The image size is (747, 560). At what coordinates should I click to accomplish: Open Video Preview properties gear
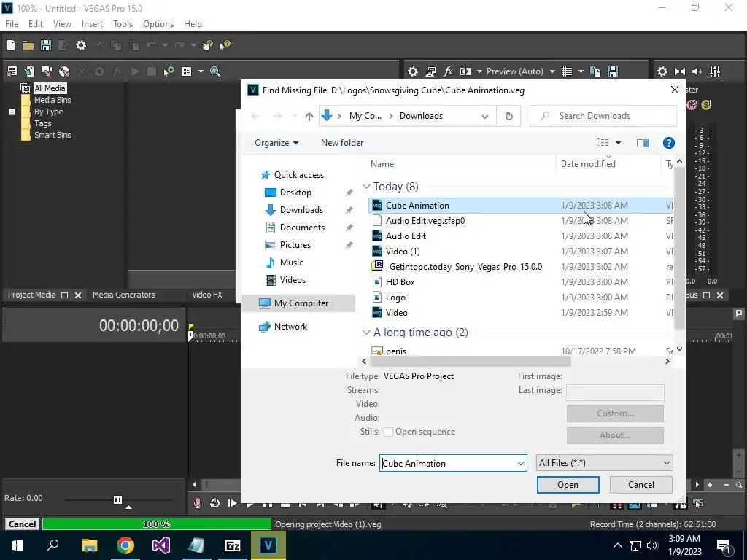pyautogui.click(x=413, y=71)
